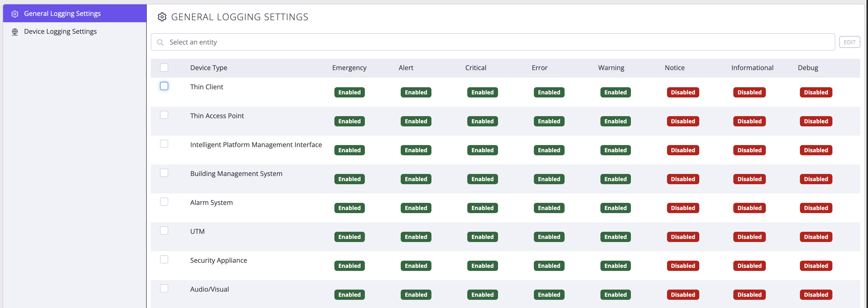Click the Audio/Visual device name
Viewport: 868px width, 308px height.
209,289
